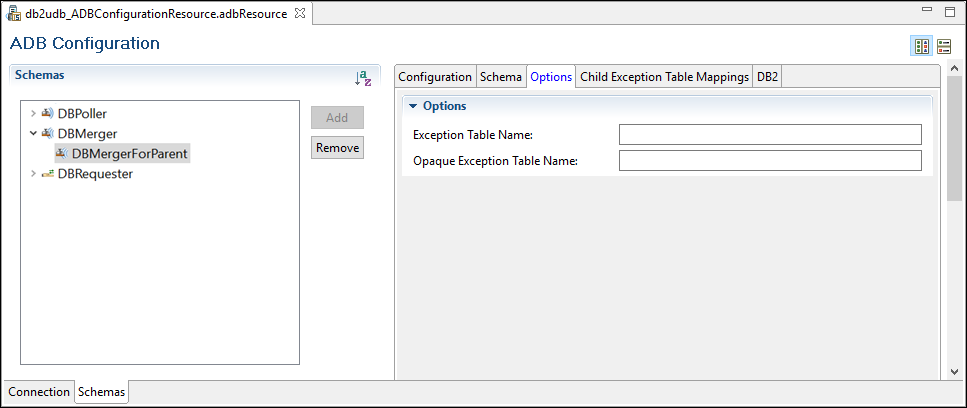This screenshot has width=967, height=408.
Task: Close the db2udb_ADBConfigurationResource editor tab
Action: (x=301, y=15)
